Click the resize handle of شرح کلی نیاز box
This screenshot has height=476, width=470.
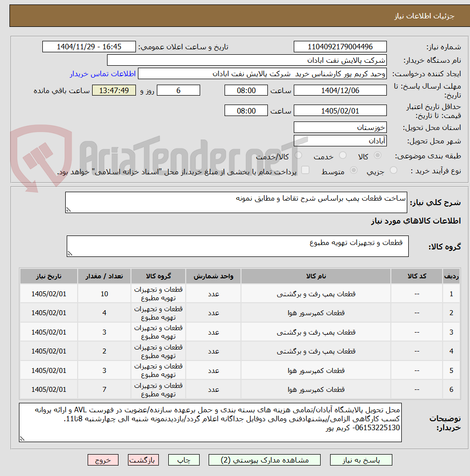point(68,210)
